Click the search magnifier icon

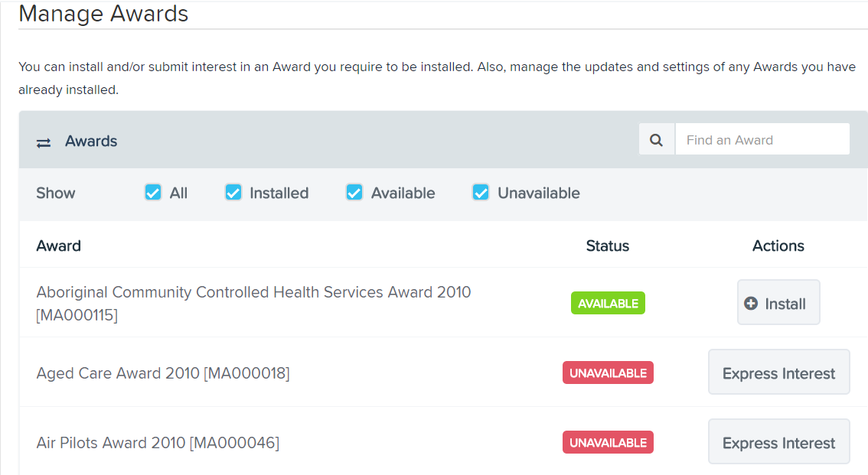pyautogui.click(x=656, y=140)
